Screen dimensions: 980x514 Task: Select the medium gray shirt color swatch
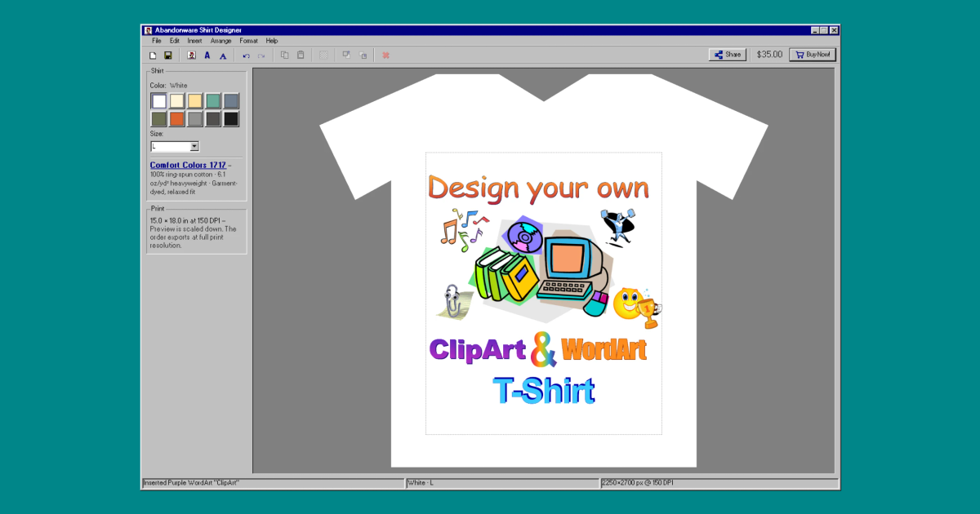pyautogui.click(x=194, y=119)
